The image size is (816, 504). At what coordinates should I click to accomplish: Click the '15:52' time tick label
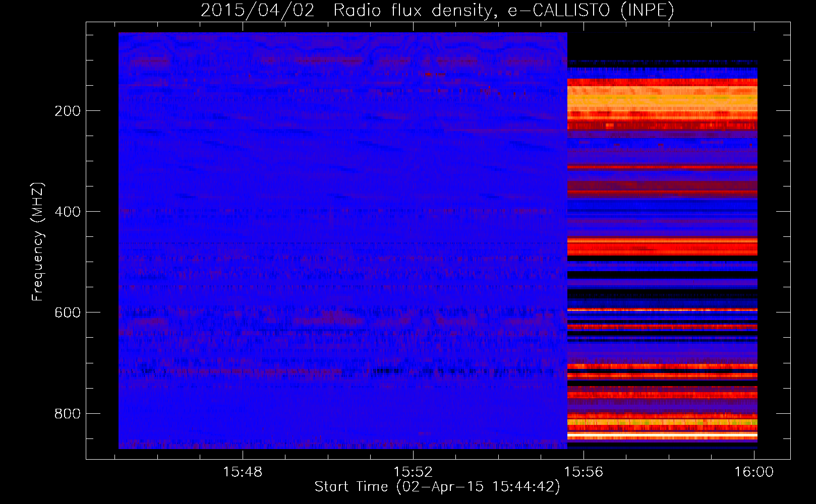point(413,472)
